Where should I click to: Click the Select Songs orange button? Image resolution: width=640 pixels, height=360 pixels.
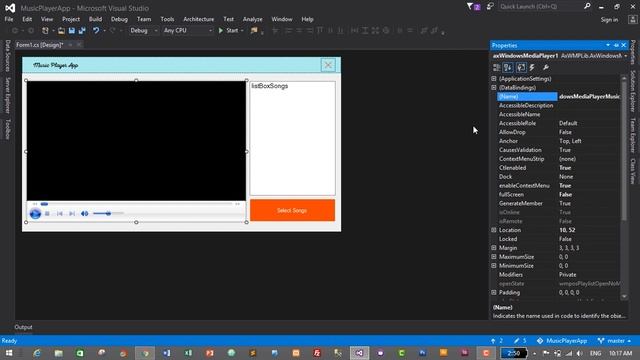(x=292, y=210)
